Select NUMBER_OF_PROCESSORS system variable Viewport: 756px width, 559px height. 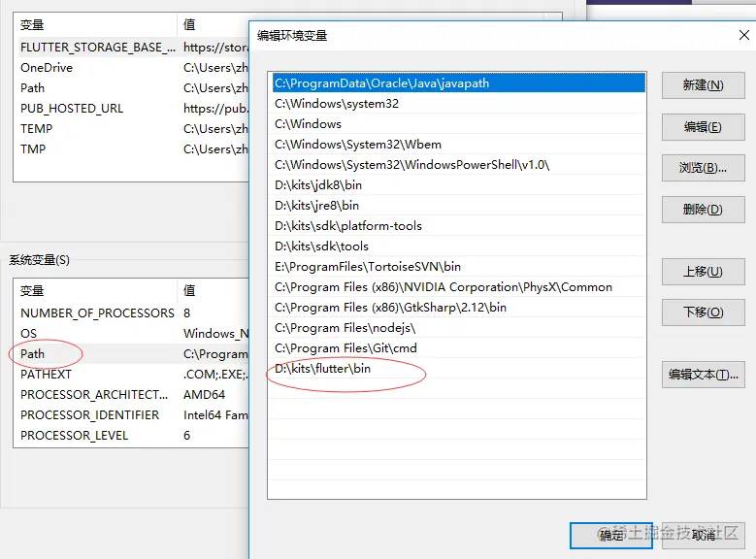(x=132, y=313)
